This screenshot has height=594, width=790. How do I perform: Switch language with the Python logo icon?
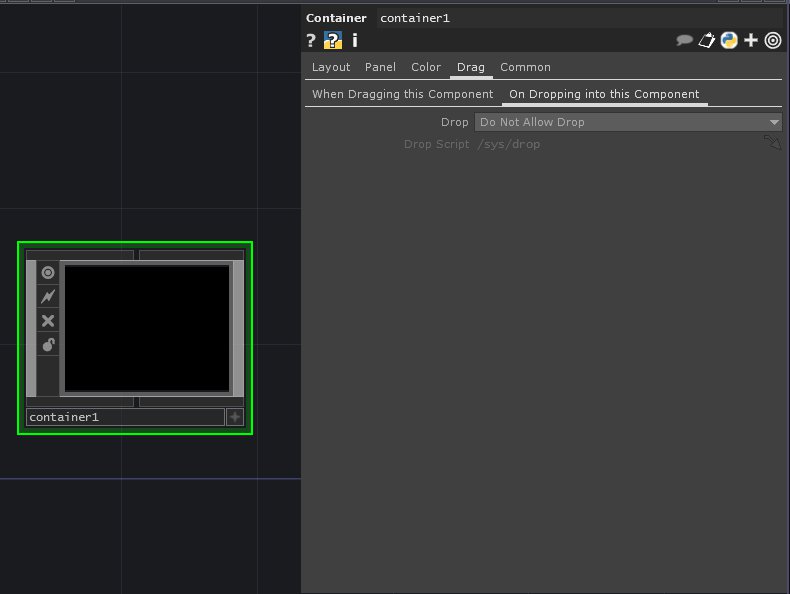729,40
